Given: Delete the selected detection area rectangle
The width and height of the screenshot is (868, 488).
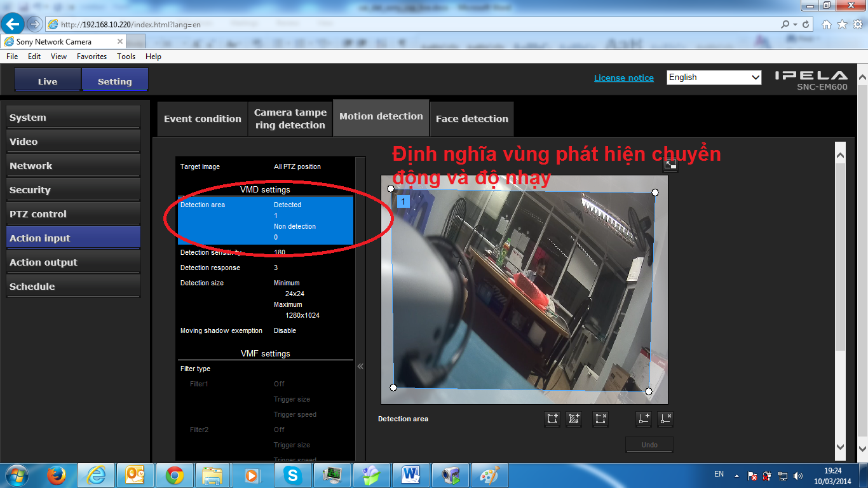Looking at the screenshot, I should [x=600, y=419].
